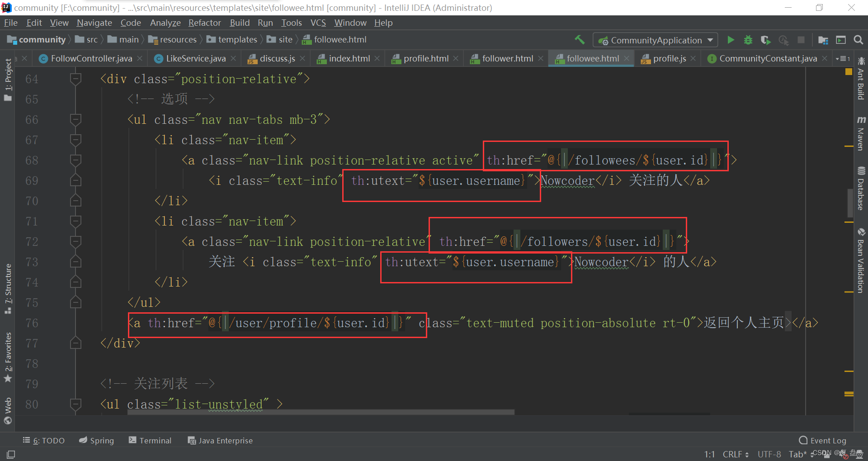Click fold end marker on line 77
This screenshot has height=461, width=868.
click(75, 343)
